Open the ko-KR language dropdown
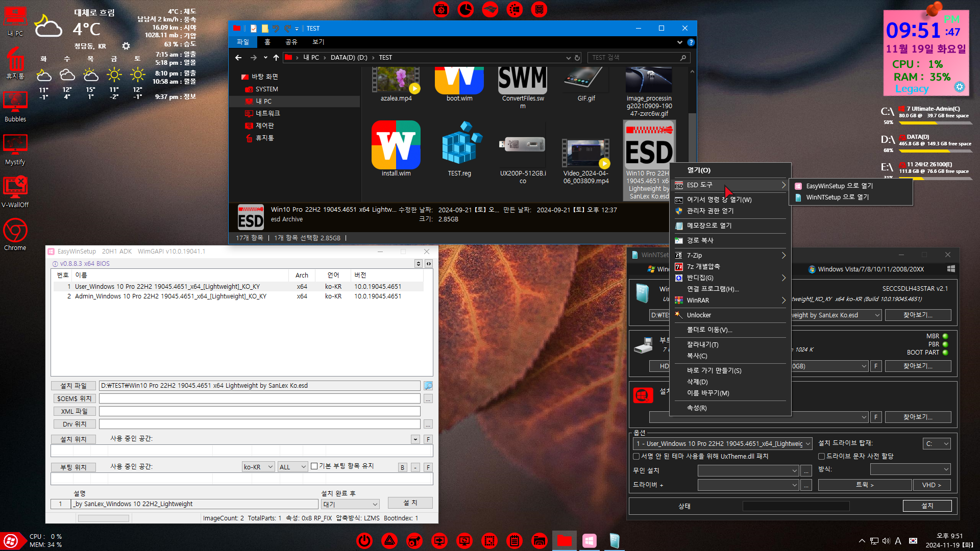The width and height of the screenshot is (980, 551). click(x=258, y=467)
